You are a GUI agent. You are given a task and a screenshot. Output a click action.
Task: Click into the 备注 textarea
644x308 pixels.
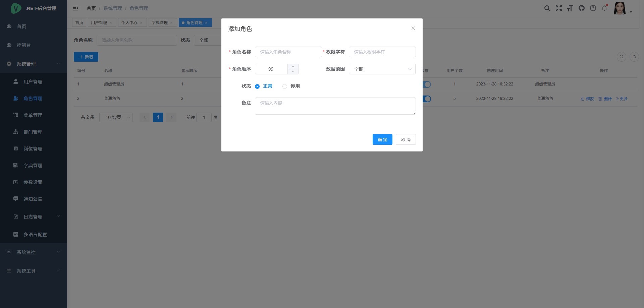click(x=335, y=106)
